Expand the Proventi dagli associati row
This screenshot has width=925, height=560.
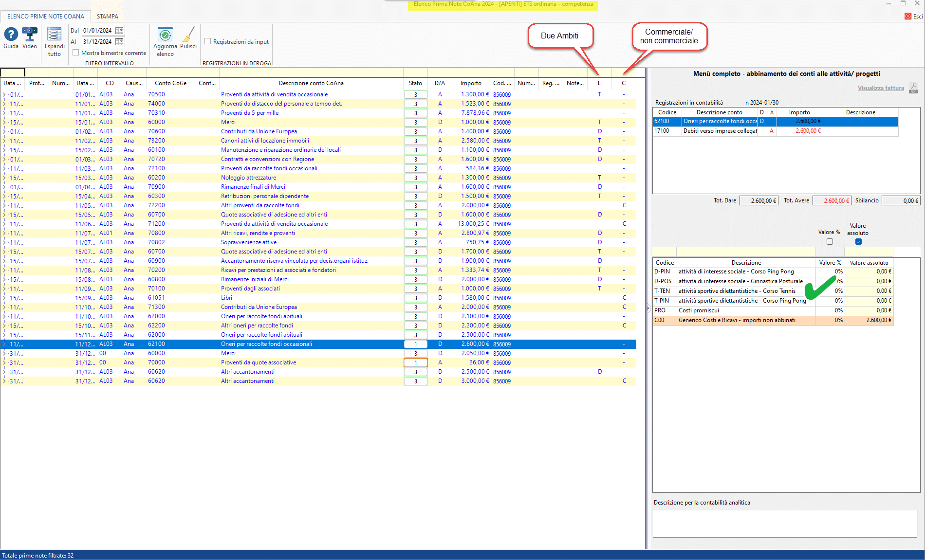(4, 289)
